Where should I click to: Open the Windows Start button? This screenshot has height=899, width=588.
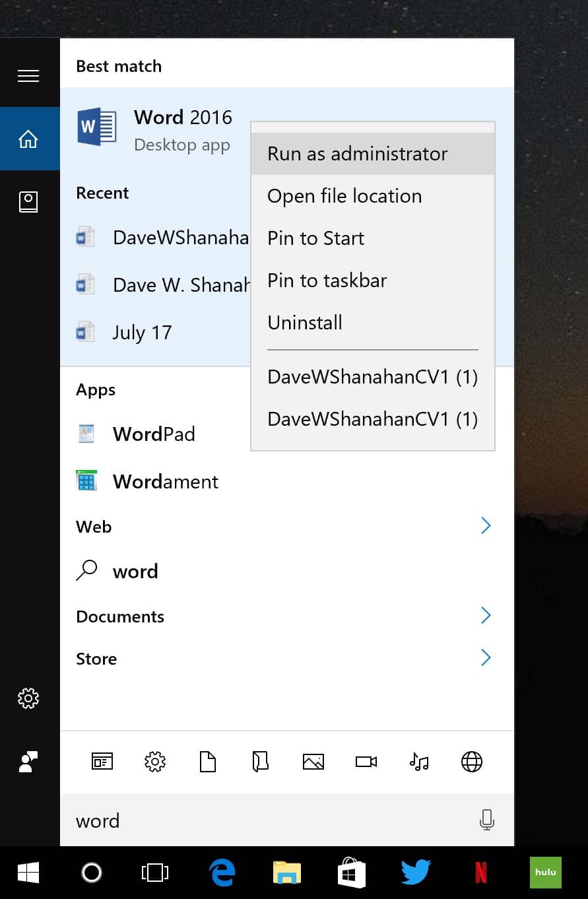[28, 873]
